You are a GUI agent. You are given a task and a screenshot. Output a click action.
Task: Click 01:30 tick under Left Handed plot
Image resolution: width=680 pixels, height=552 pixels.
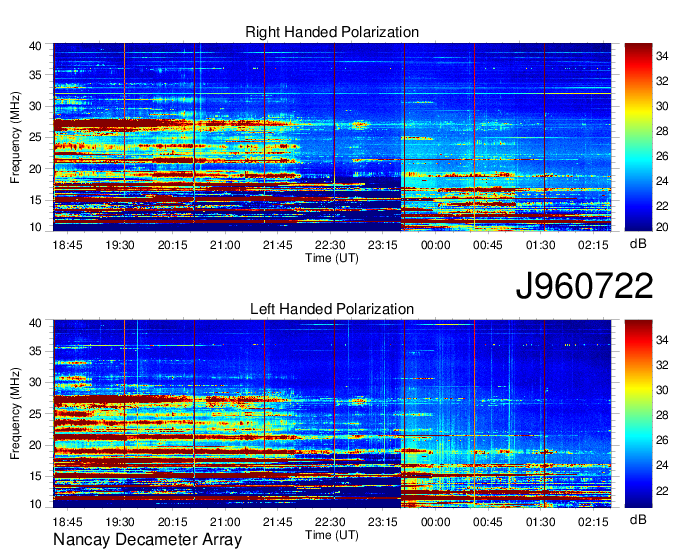pos(540,522)
